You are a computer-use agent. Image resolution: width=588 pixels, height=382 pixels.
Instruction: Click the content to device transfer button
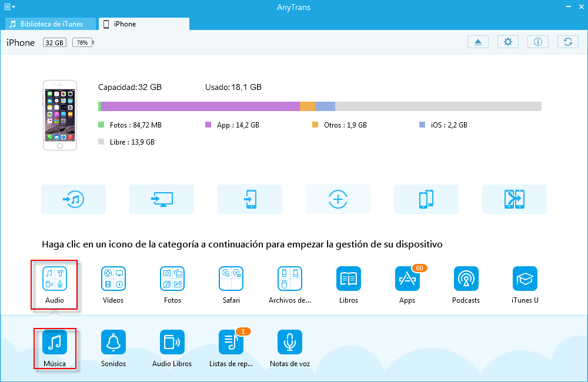[x=250, y=199]
